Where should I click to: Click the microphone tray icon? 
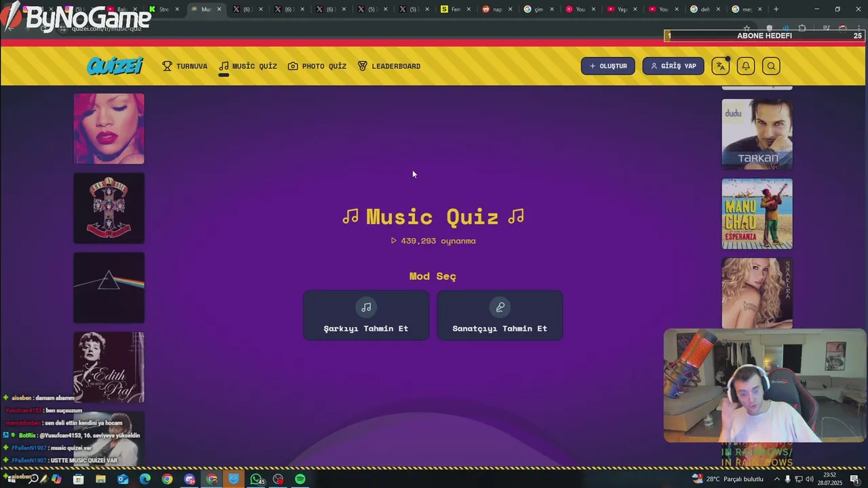(x=787, y=479)
